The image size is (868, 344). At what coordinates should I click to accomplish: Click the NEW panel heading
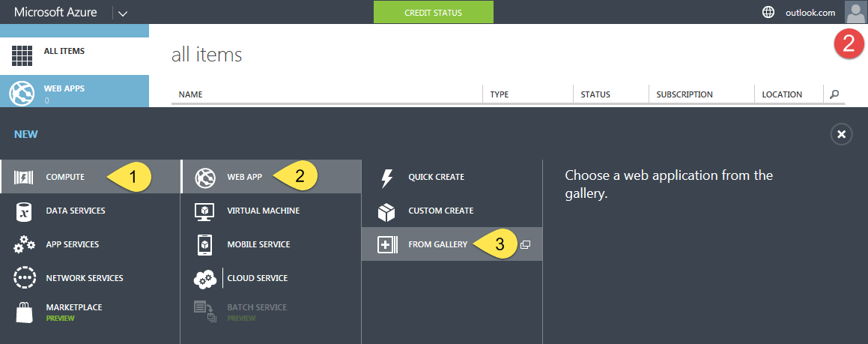(x=26, y=134)
